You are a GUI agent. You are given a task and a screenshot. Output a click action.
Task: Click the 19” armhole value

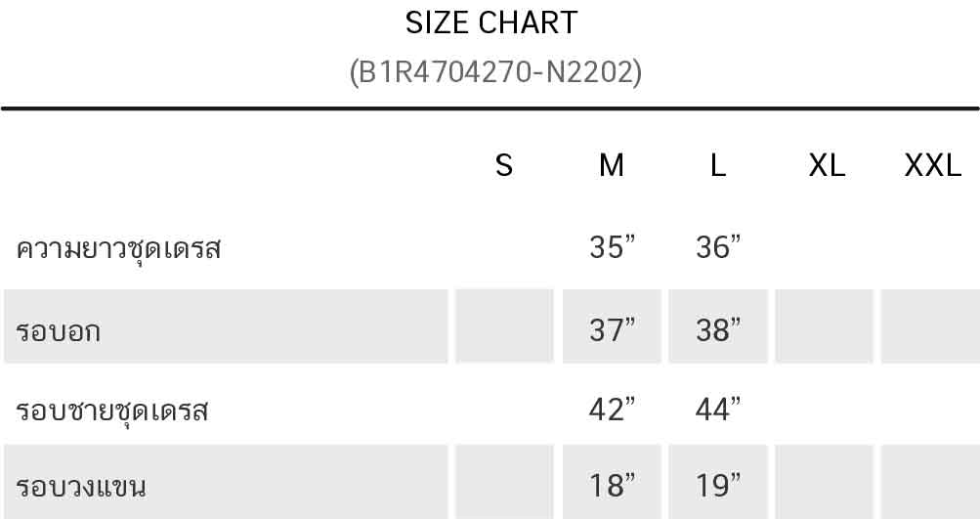coord(718,484)
